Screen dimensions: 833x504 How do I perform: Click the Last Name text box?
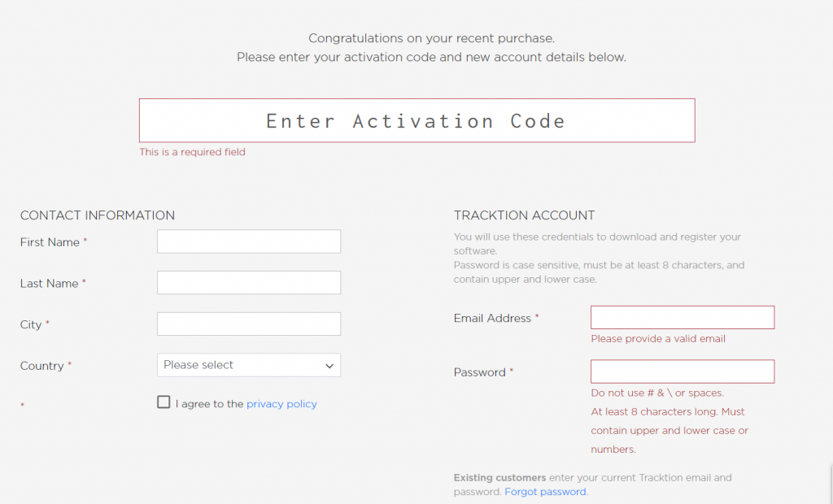[x=248, y=282]
